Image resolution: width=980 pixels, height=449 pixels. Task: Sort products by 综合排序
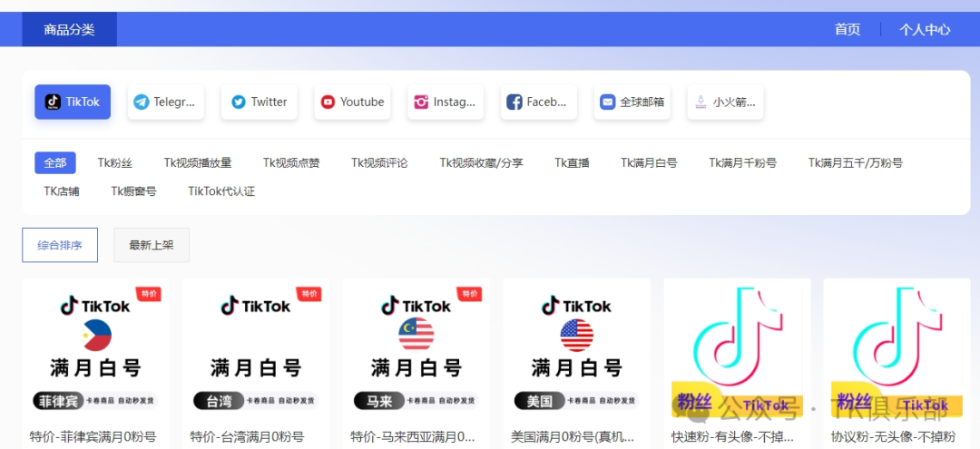click(x=60, y=245)
